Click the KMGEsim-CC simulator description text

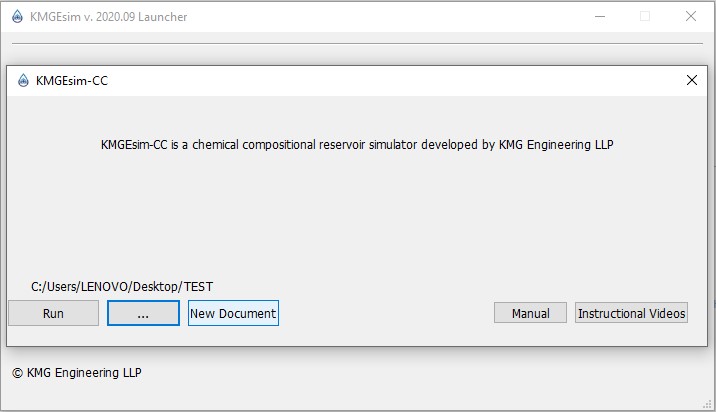pyautogui.click(x=357, y=144)
